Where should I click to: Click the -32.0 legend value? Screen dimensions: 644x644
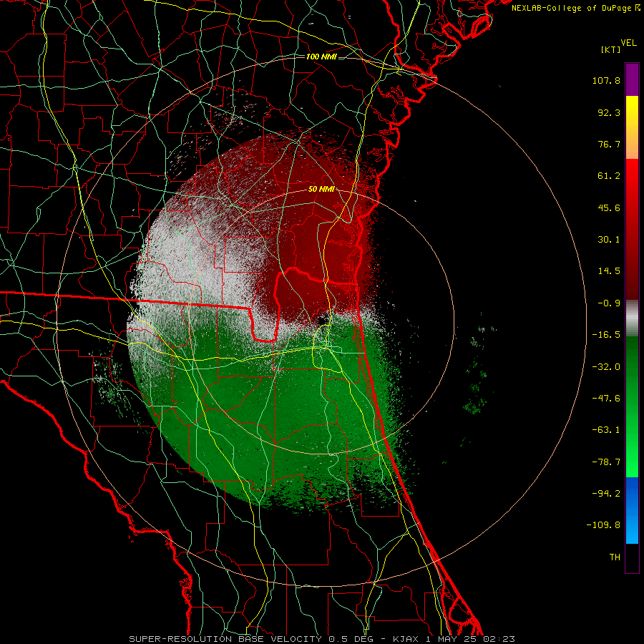coord(606,367)
